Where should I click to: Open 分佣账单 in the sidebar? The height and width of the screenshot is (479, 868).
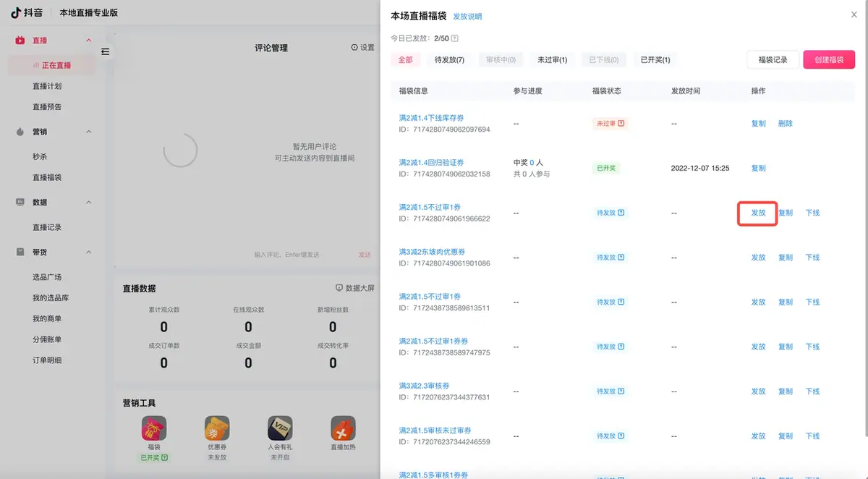click(x=47, y=339)
